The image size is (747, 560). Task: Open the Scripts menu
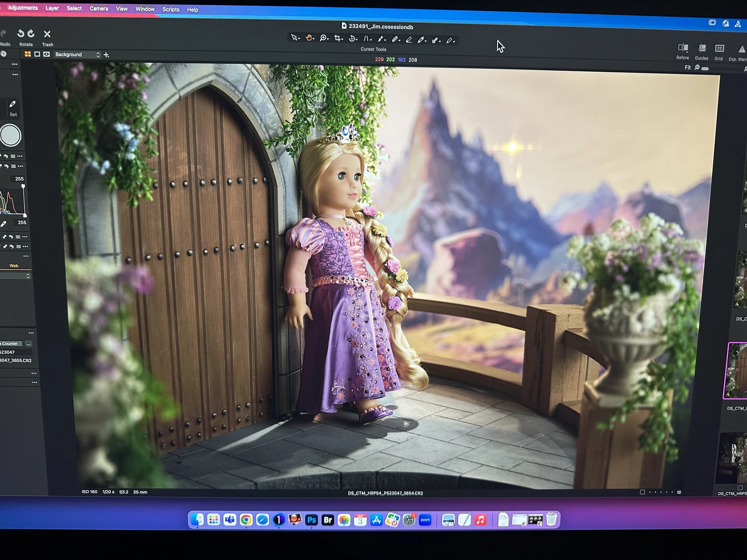tap(171, 10)
